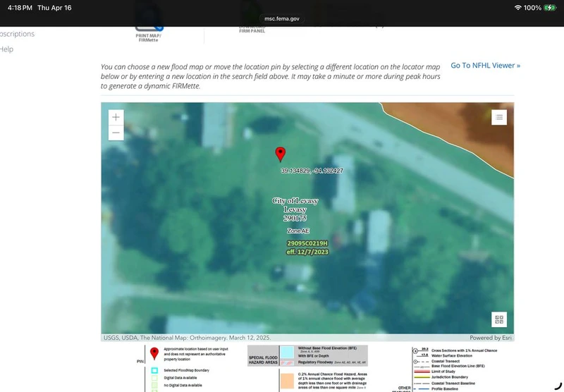Select the City of Levasy map label
This screenshot has width=564, height=392.
(295, 201)
